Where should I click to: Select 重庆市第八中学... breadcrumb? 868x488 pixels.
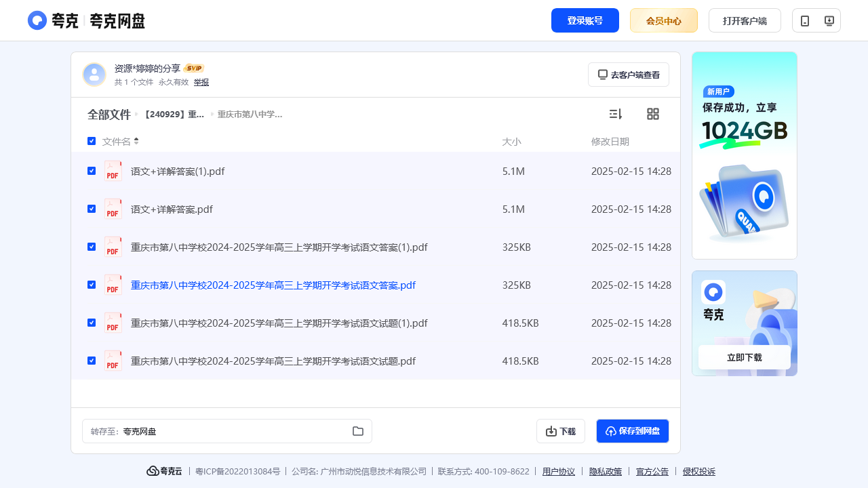pyautogui.click(x=250, y=115)
